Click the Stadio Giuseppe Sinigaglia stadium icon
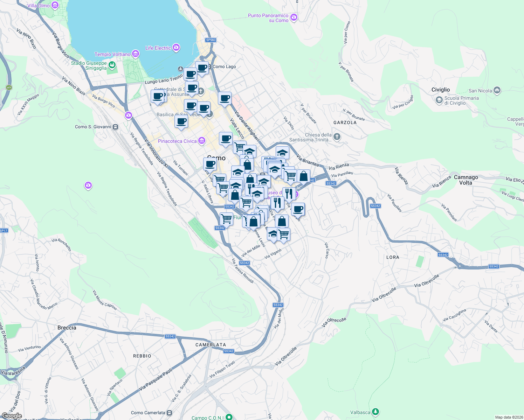This screenshot has height=420, width=524. click(x=112, y=65)
